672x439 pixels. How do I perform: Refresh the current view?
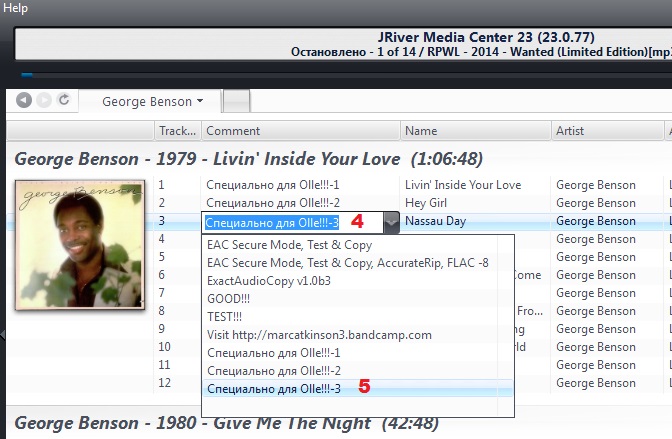[64, 100]
